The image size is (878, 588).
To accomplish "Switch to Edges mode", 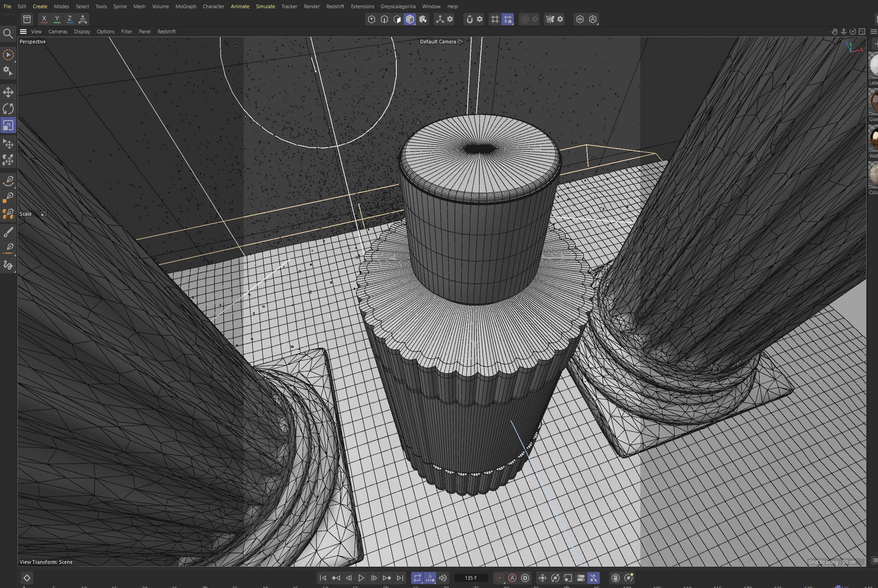I will click(x=384, y=19).
